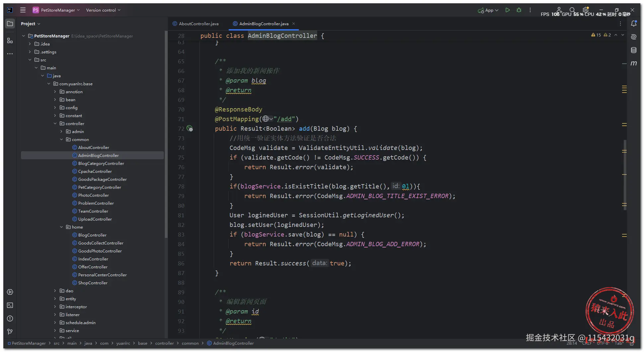Expand the .idea folder
This screenshot has height=352, width=644.
tap(30, 44)
